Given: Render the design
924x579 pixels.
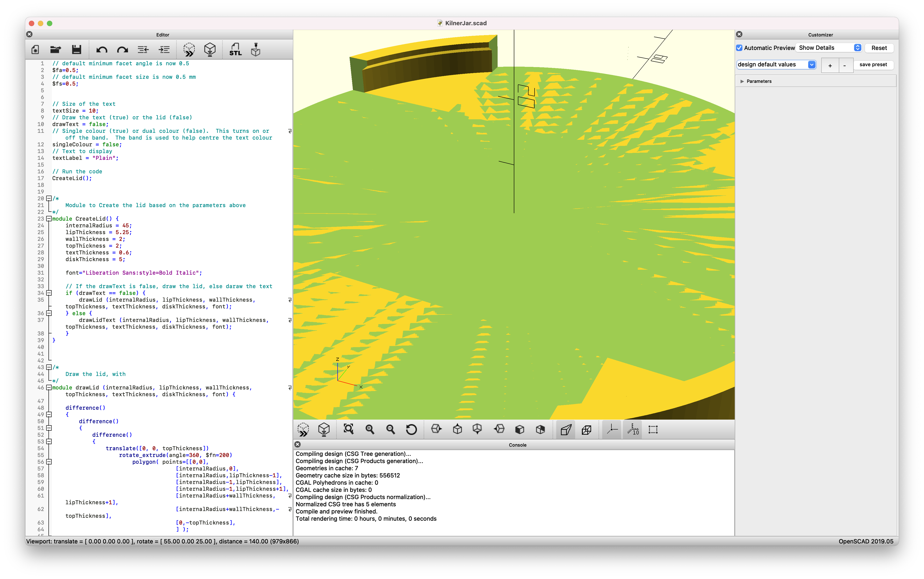Looking at the screenshot, I should (x=210, y=50).
